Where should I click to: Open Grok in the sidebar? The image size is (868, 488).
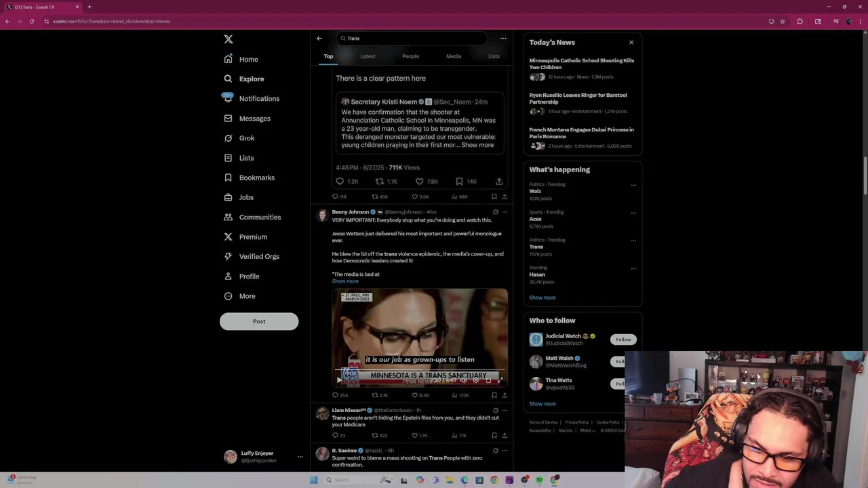point(239,138)
